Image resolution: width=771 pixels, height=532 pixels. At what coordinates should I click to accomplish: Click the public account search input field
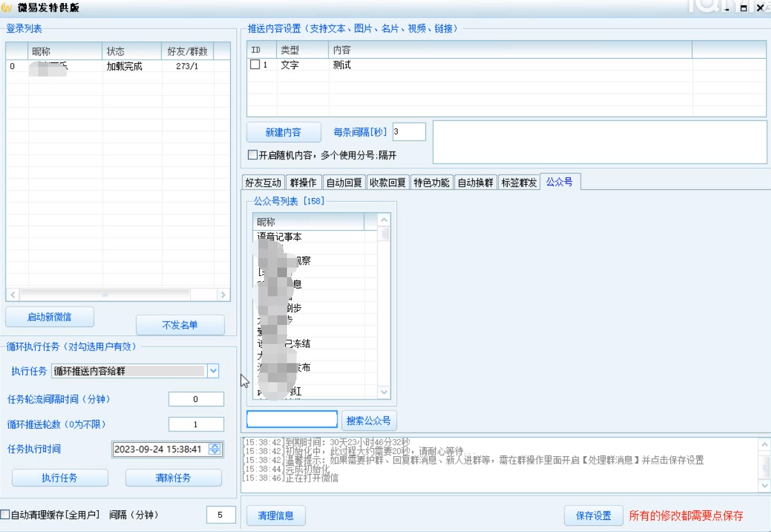[x=291, y=419]
